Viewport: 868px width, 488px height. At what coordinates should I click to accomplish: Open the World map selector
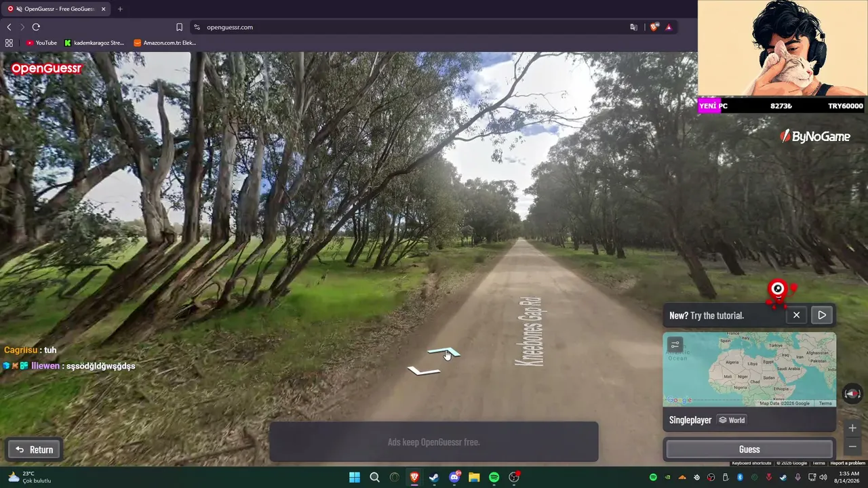[732, 420]
